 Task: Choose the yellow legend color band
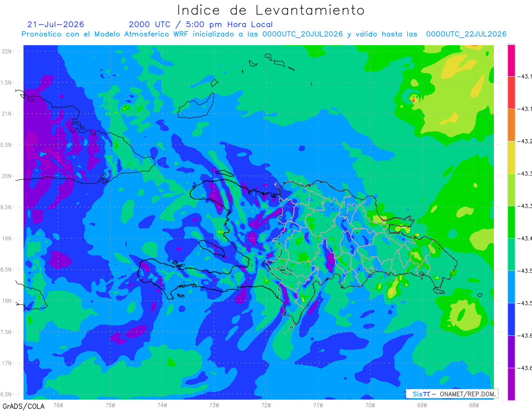pos(511,157)
